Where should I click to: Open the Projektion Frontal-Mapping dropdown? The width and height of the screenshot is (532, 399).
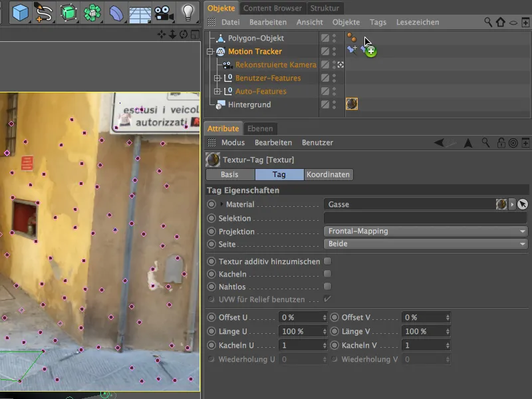click(x=426, y=231)
